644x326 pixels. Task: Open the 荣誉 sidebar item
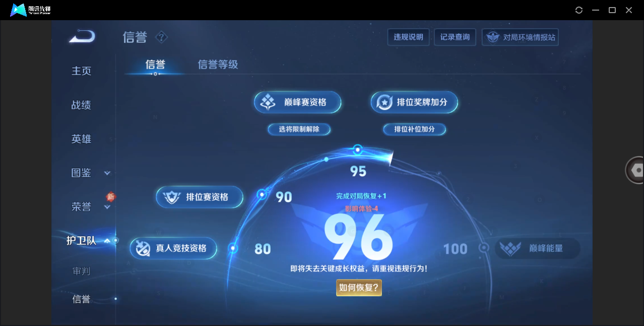pos(82,207)
